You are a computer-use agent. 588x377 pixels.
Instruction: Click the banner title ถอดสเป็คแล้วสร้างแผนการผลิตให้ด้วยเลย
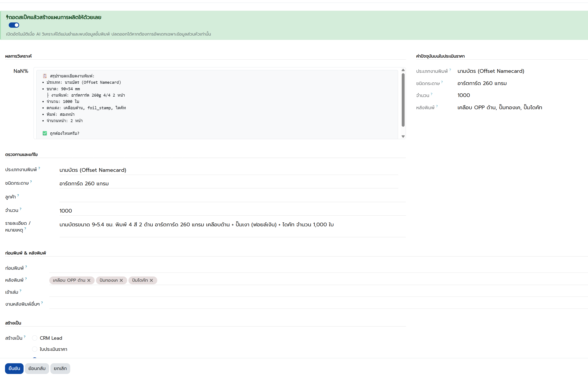[55, 17]
